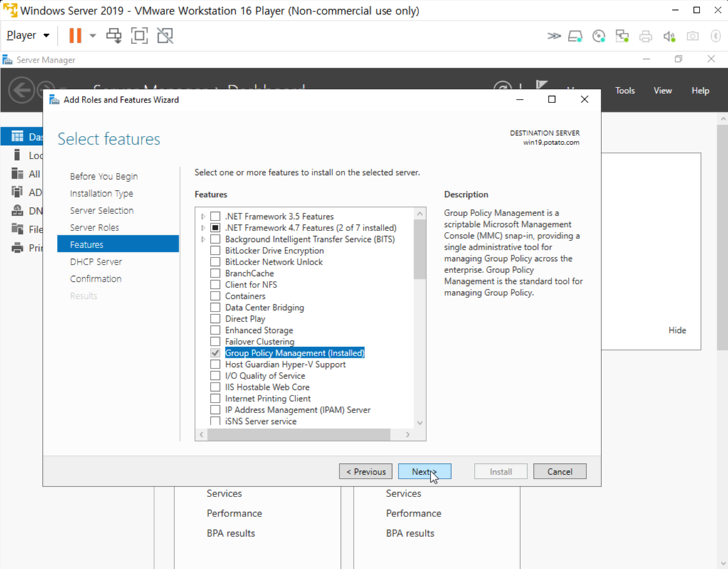Go to Before You Begin wizard step
Screen dimensions: 728x569
(x=103, y=176)
